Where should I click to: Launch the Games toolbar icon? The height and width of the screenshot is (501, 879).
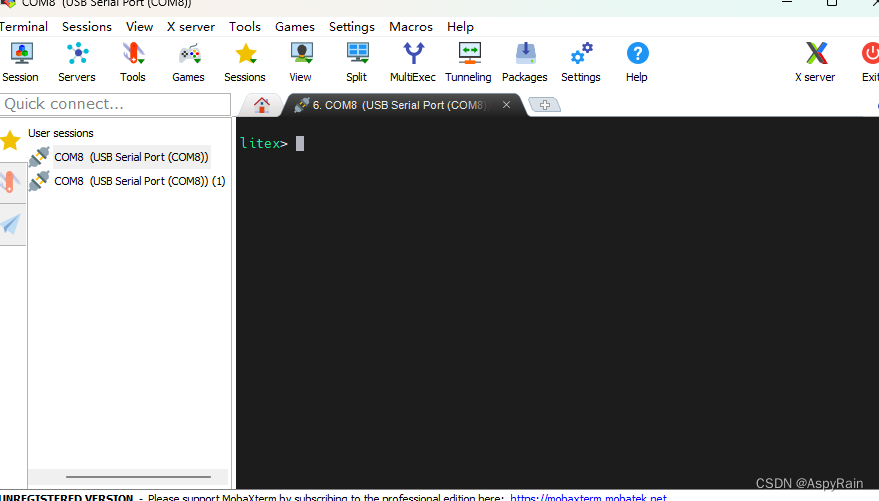189,54
